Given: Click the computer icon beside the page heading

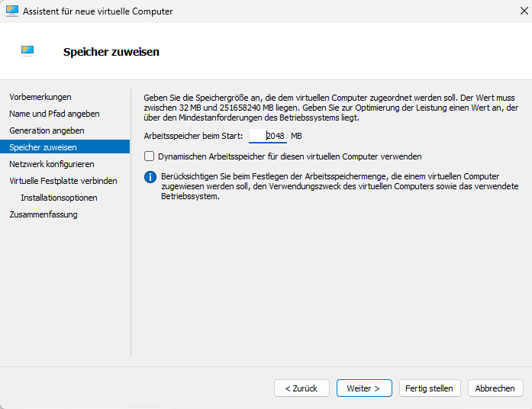Looking at the screenshot, I should point(27,51).
